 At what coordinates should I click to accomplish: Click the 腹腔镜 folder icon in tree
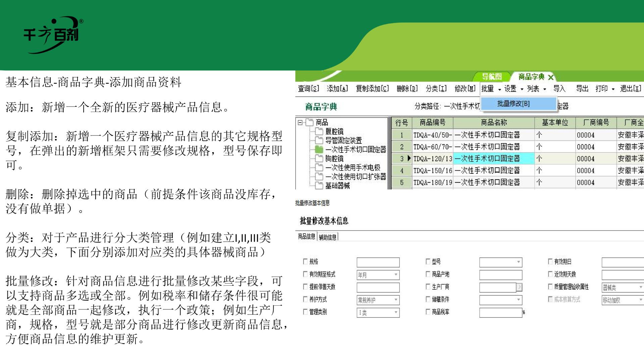tap(319, 131)
